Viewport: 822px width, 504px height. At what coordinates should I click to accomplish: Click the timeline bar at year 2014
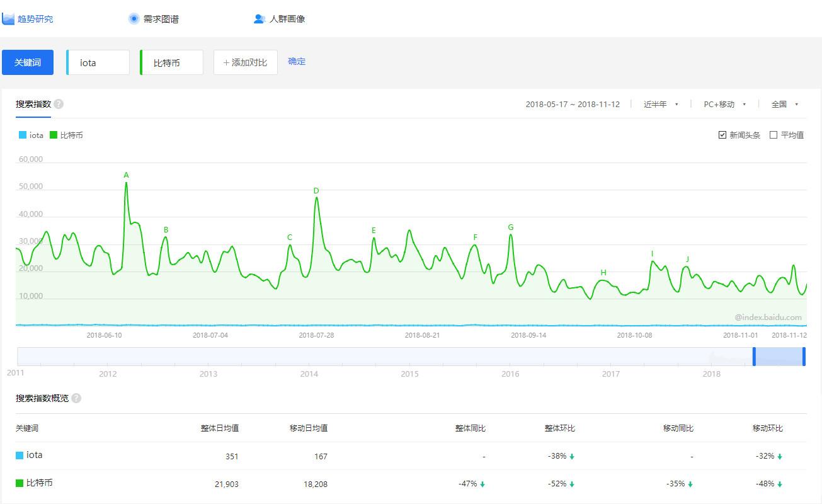[309, 357]
